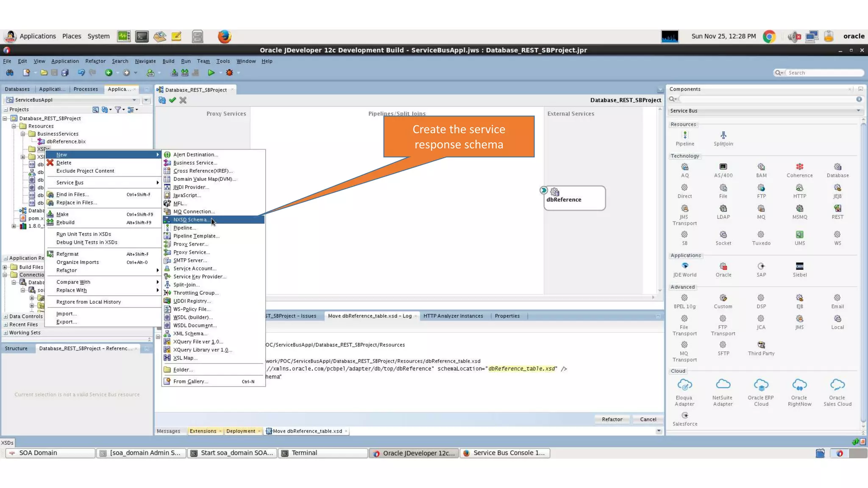The image size is (868, 488).
Task: Collapse the BusinessServices folder node
Action: click(x=23, y=134)
